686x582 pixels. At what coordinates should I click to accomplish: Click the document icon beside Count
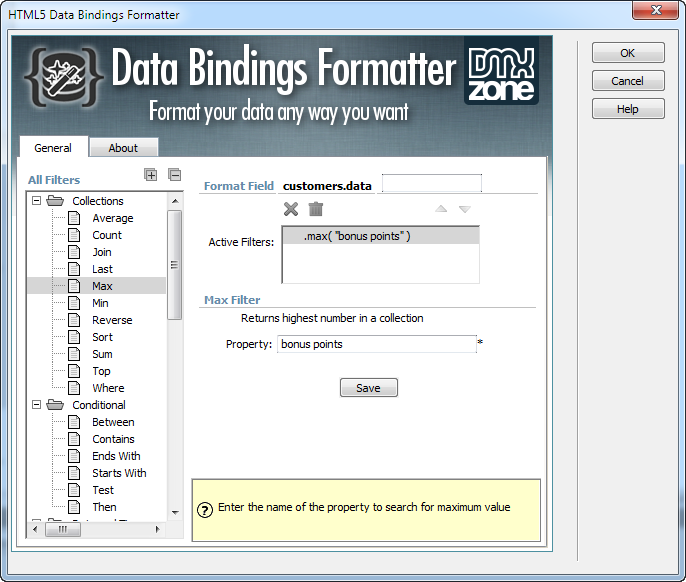coord(74,235)
